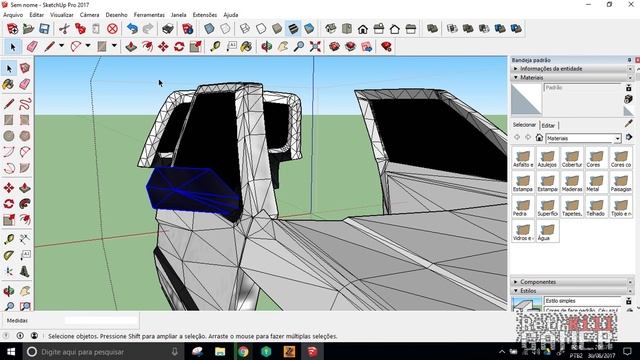640x360 pixels.
Task: Select the Zoom Window tool
Action: [x=25, y=306]
